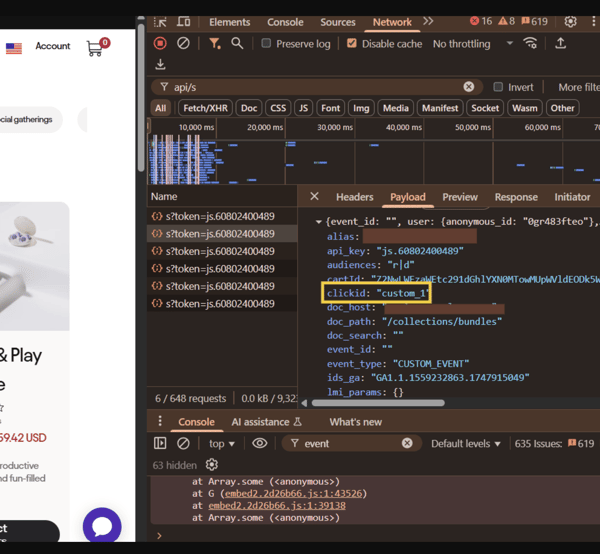The height and width of the screenshot is (554, 600).
Task: Stop recording network log
Action: pos(160,44)
